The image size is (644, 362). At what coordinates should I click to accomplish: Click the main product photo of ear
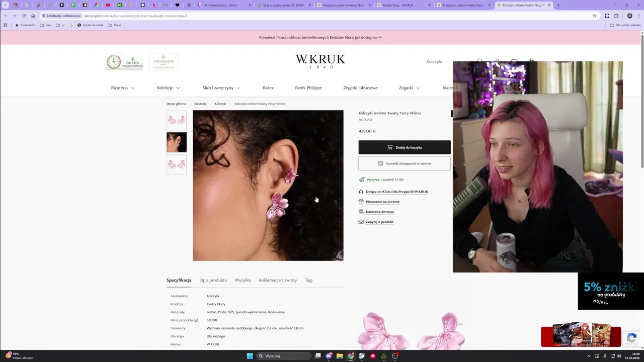click(268, 186)
